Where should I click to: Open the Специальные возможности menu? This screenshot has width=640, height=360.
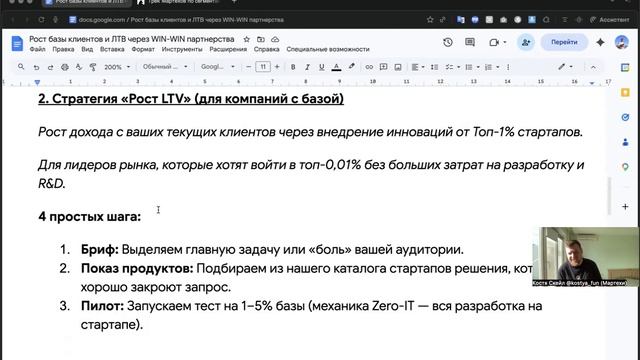tap(328, 49)
